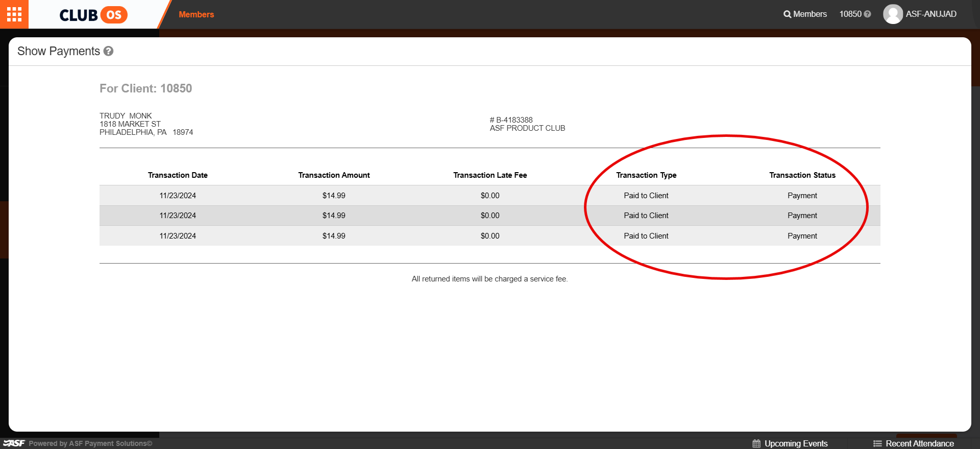The image size is (980, 449).
Task: Click first row Paid to Client
Action: click(646, 196)
